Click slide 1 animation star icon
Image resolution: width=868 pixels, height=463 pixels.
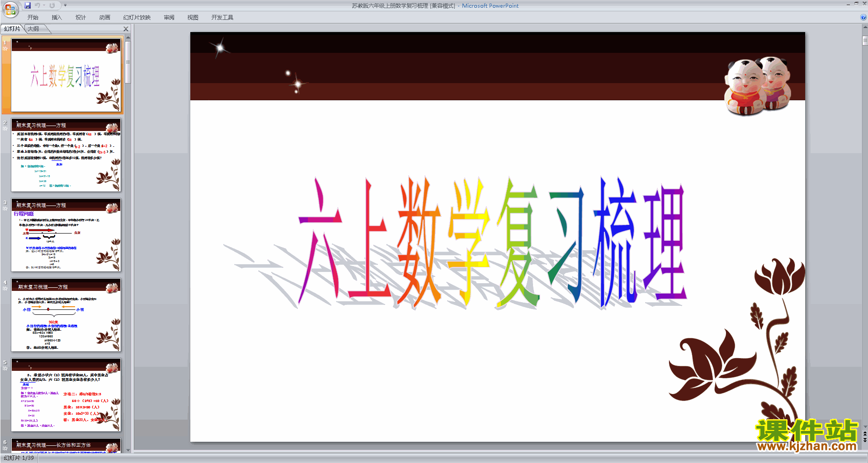(x=5, y=49)
